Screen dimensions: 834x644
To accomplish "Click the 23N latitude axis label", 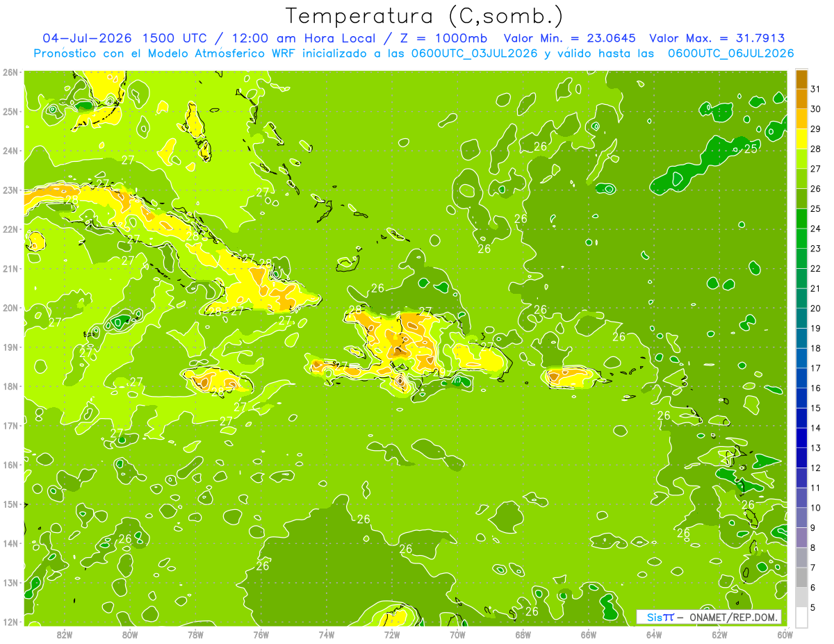I will click(10, 190).
